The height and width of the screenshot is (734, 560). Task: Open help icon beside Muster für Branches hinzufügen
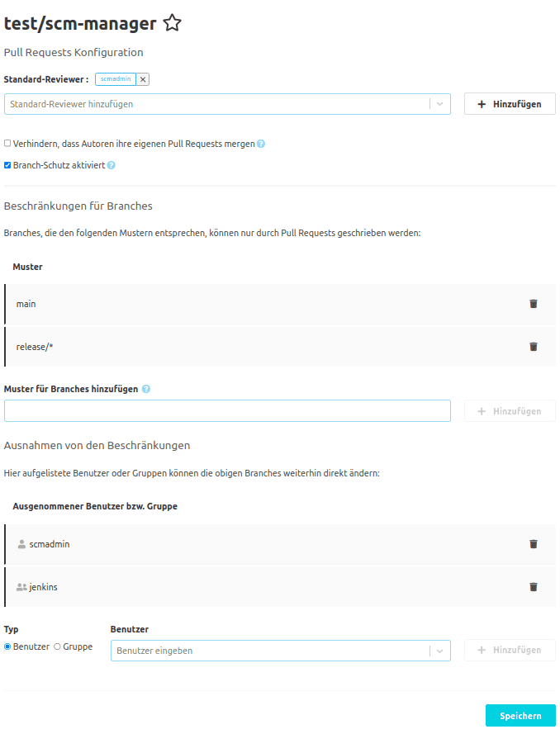[145, 388]
